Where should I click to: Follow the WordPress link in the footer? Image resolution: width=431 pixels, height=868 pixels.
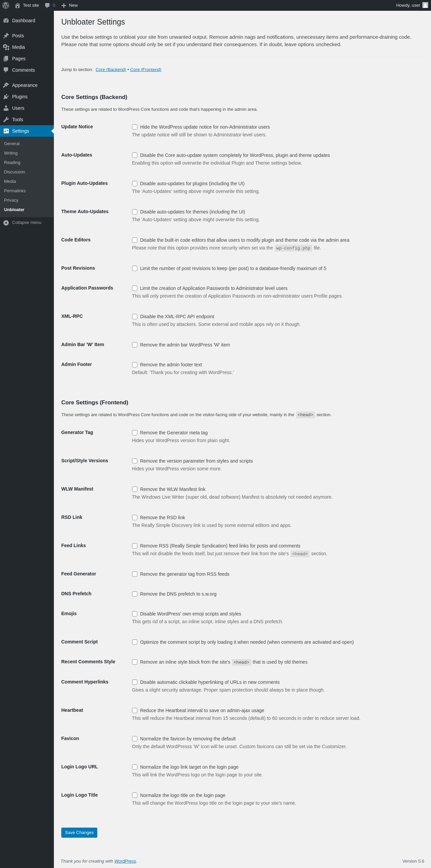(125, 861)
